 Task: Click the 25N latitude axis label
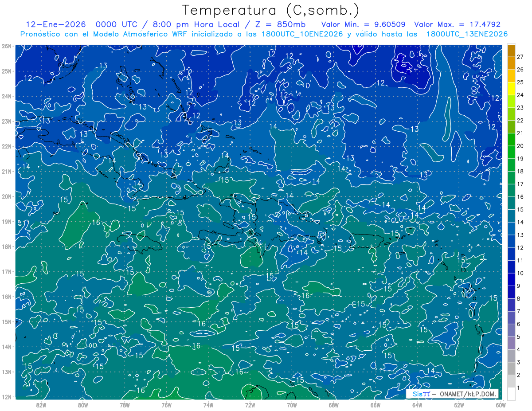(x=7, y=71)
